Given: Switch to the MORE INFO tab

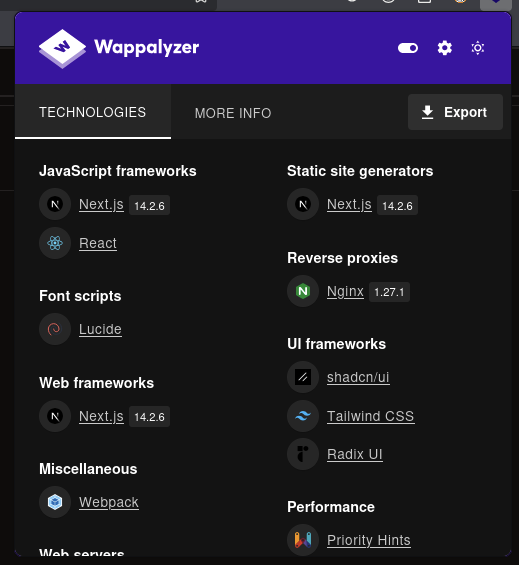Looking at the screenshot, I should 233,113.
